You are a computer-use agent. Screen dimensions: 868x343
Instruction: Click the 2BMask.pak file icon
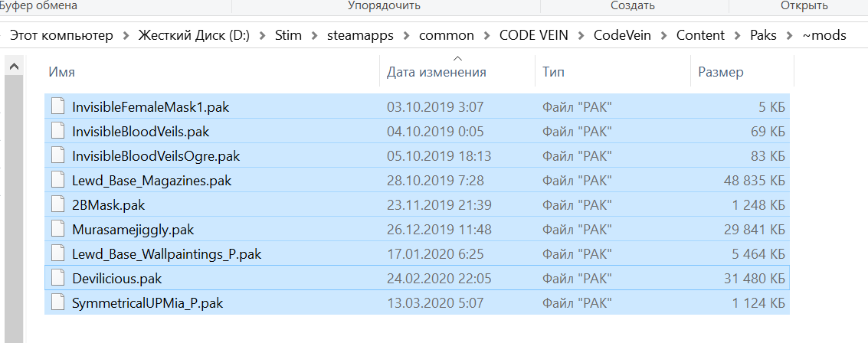(x=58, y=205)
